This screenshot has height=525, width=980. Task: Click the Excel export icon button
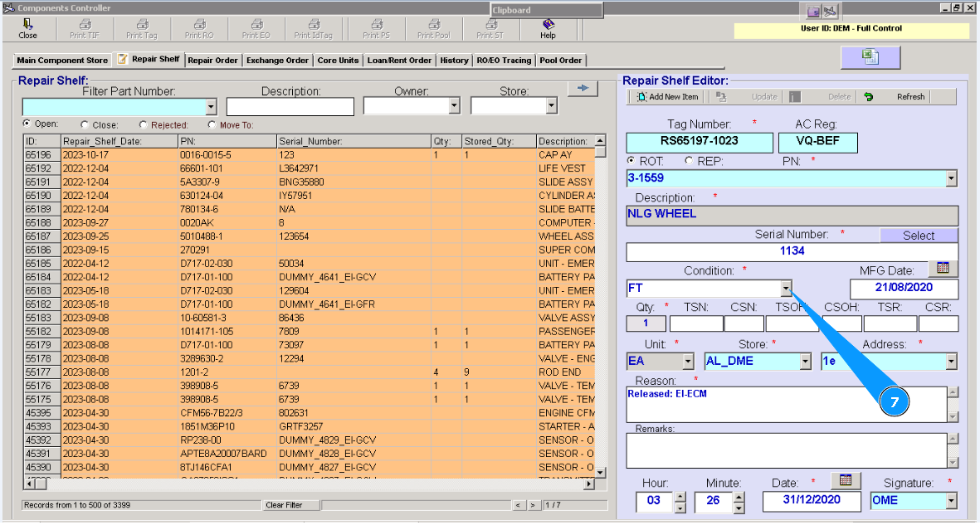click(870, 57)
